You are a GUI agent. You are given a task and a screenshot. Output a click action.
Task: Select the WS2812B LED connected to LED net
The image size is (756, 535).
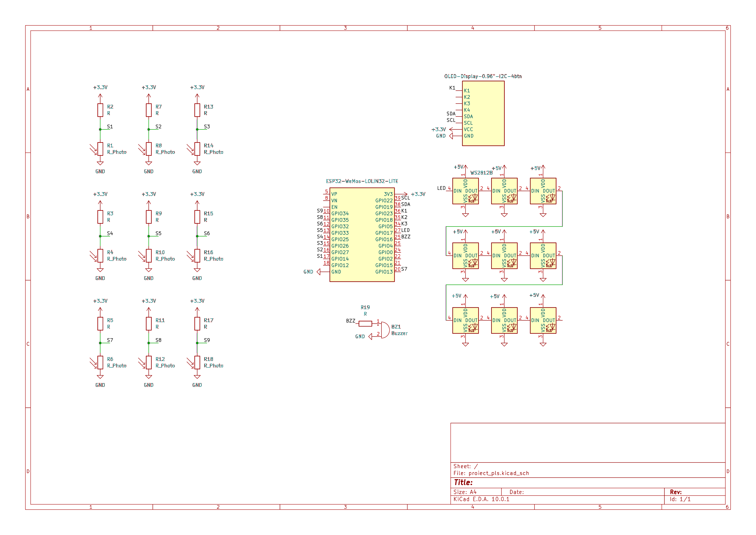coord(465,191)
